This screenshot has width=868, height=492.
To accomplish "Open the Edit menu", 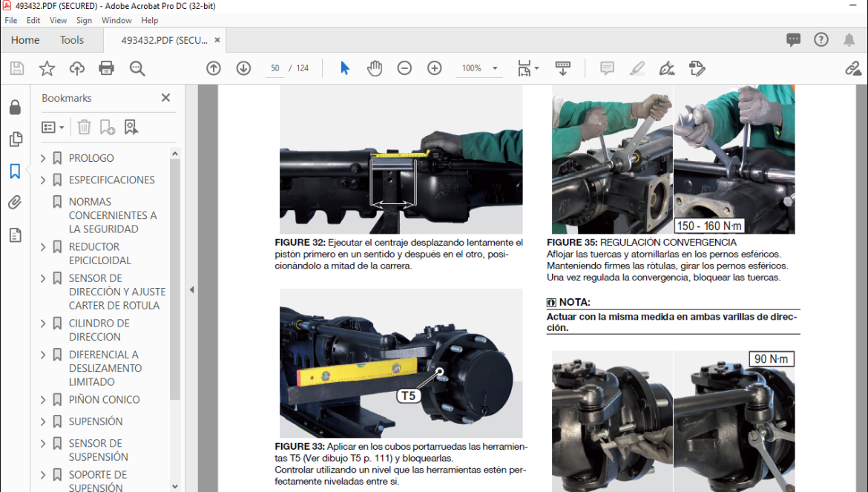I will (33, 20).
